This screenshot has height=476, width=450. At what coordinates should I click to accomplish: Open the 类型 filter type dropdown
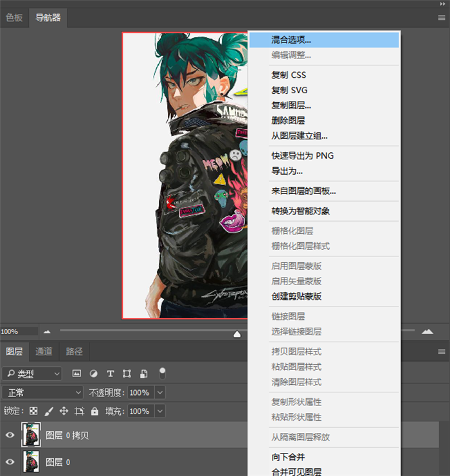(32, 374)
